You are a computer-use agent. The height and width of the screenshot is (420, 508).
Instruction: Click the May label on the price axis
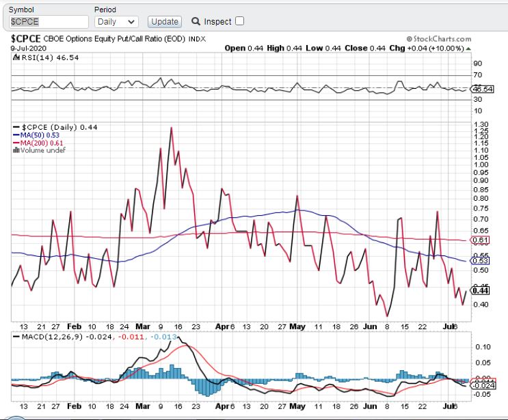[x=297, y=326]
